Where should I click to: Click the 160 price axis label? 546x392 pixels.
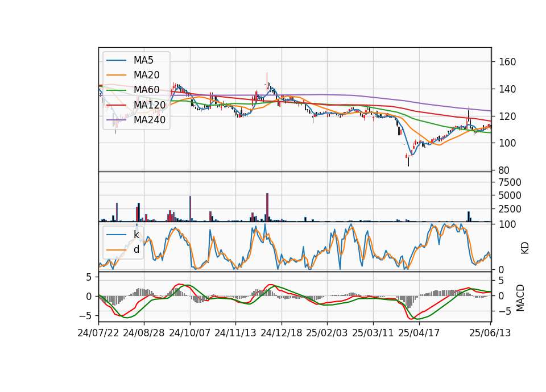(507, 62)
